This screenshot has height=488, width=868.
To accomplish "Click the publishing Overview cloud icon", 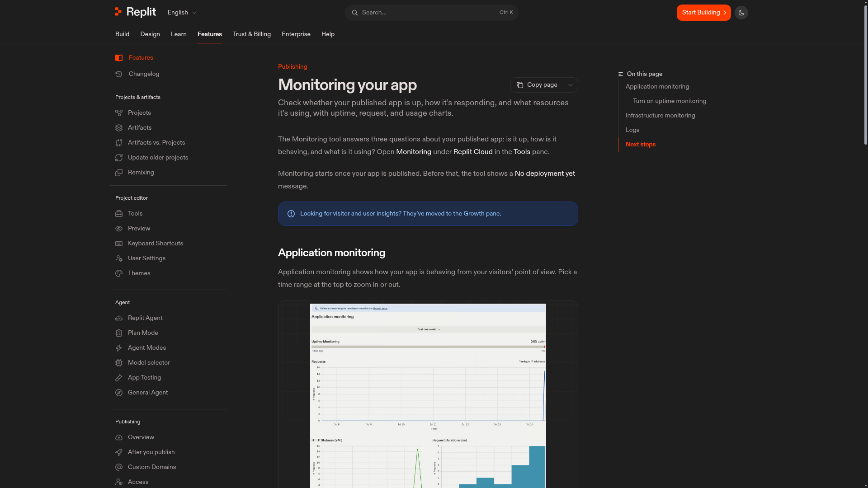I will click(x=119, y=437).
